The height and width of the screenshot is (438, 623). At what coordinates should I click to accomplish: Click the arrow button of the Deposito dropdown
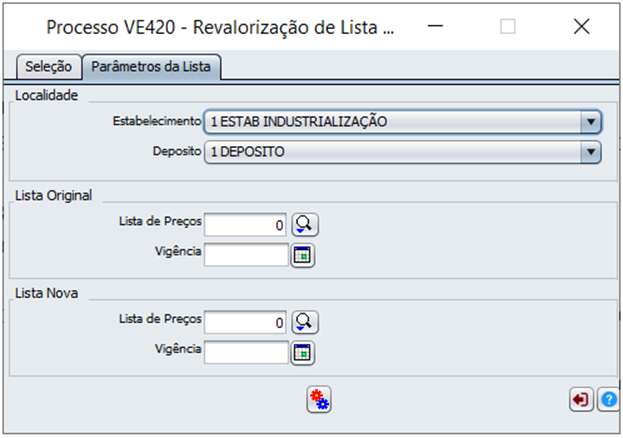591,152
